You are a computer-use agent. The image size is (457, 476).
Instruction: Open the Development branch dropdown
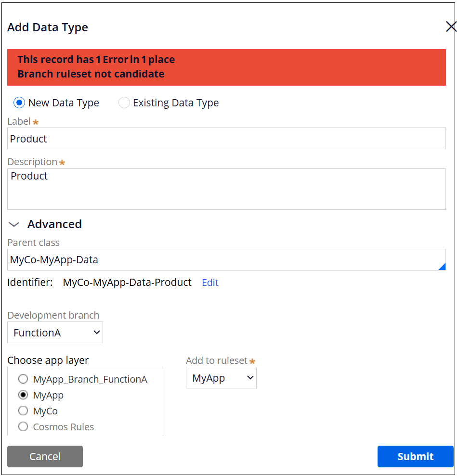click(55, 333)
